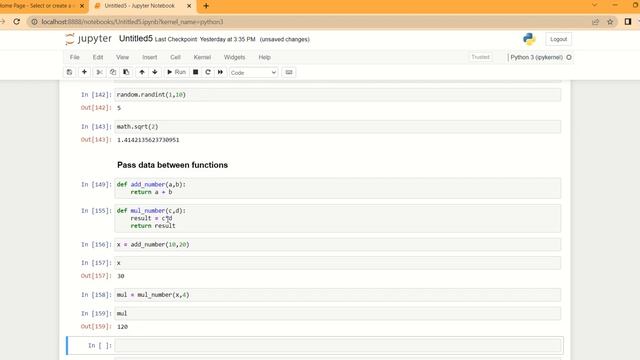Close the Home Page browser tab
The width and height of the screenshot is (640, 360).
point(82,6)
